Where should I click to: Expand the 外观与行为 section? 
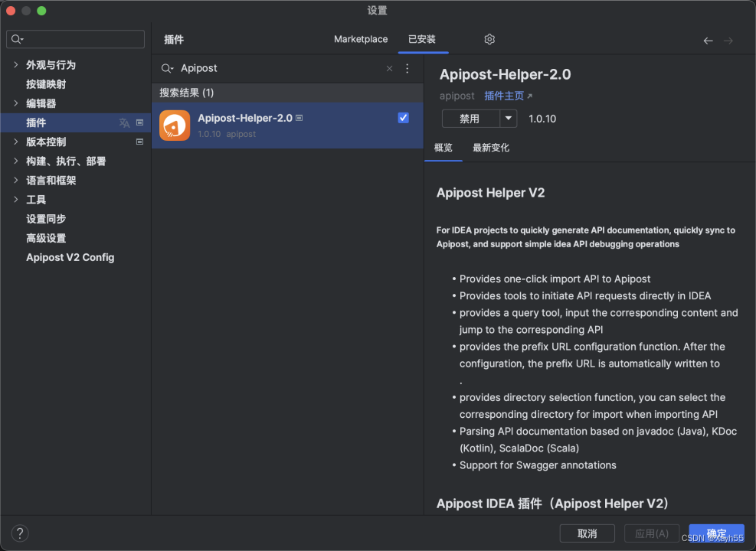(17, 65)
